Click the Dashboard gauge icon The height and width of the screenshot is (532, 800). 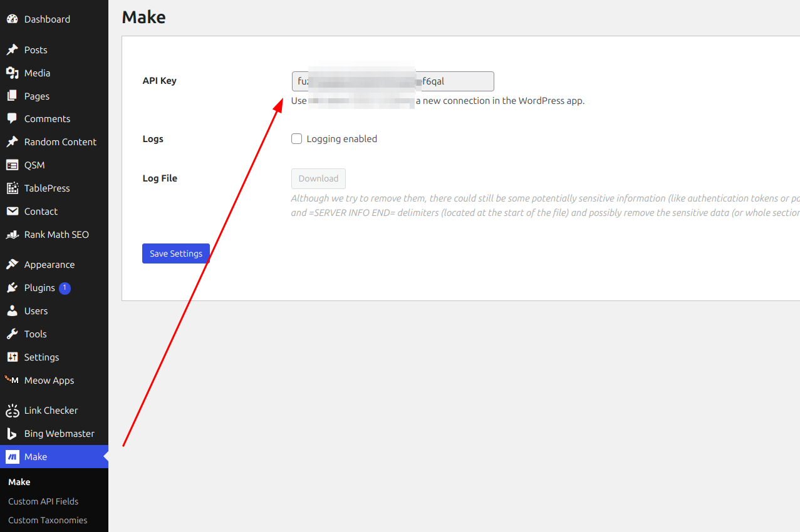12,19
